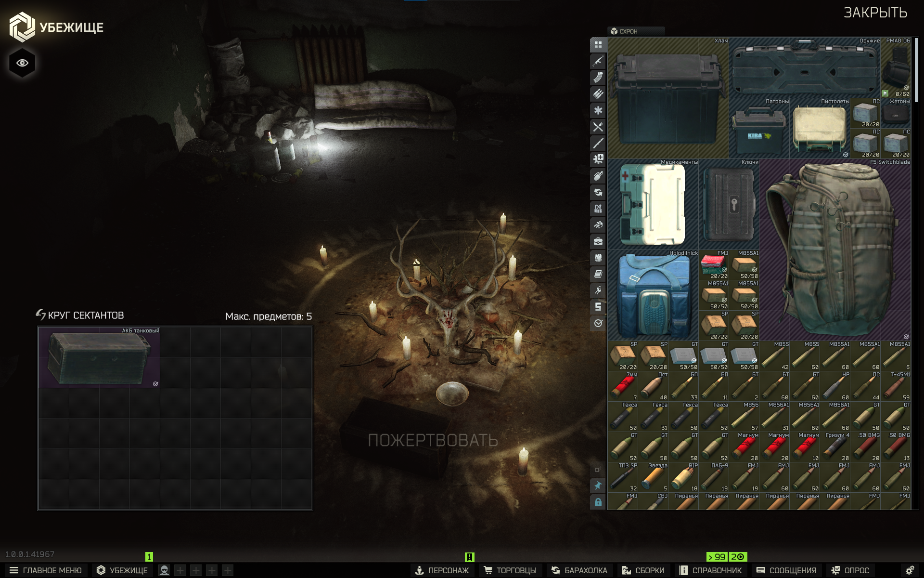This screenshot has height=578, width=924.
Task: Click ЗАКРЫТЬ to close the circle
Action: tap(875, 13)
